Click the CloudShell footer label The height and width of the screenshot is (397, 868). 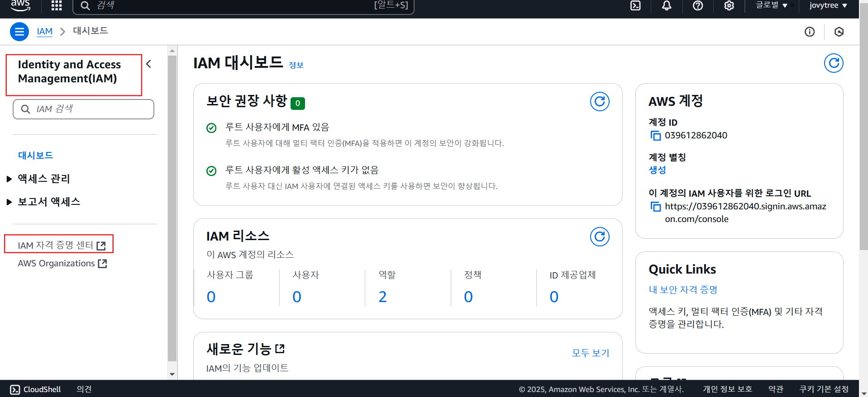click(x=42, y=389)
